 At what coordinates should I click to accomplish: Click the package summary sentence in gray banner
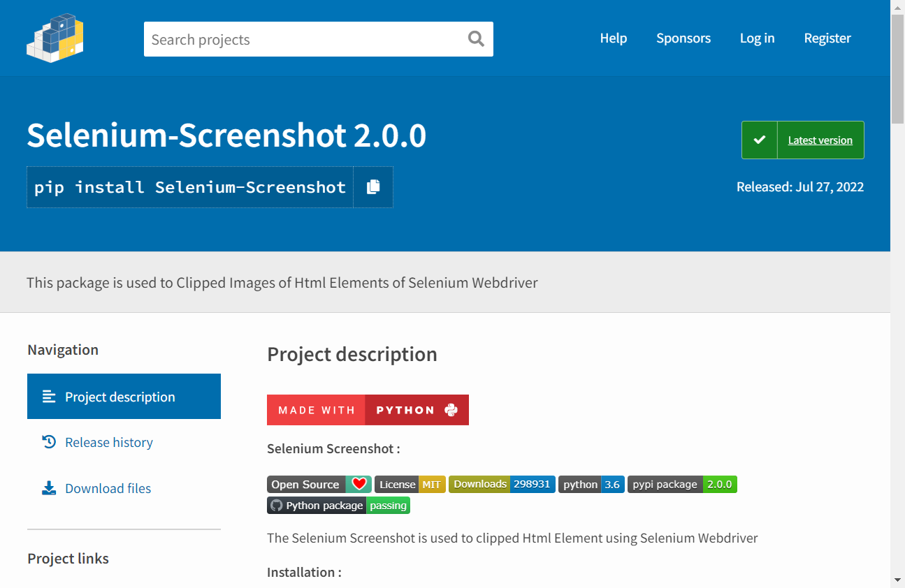pos(282,283)
